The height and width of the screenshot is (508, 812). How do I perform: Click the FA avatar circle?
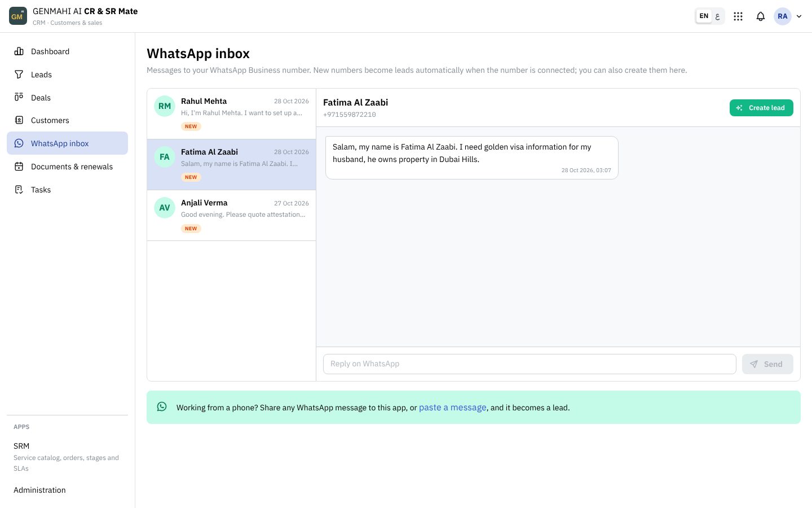[165, 157]
